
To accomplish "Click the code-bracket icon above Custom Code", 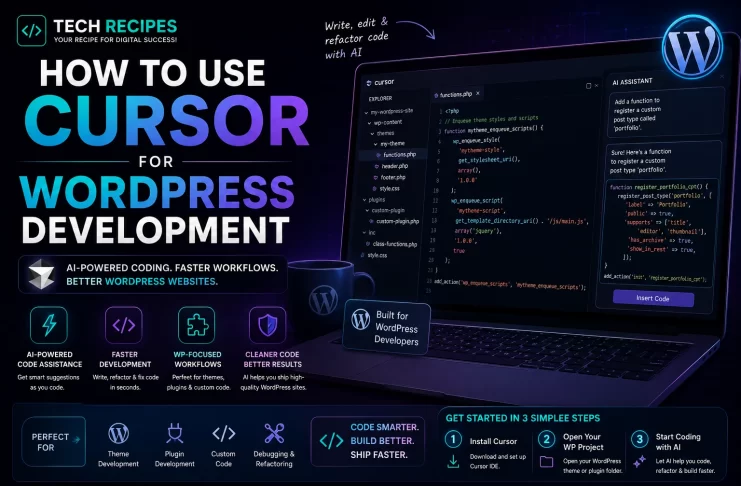I will [x=224, y=433].
